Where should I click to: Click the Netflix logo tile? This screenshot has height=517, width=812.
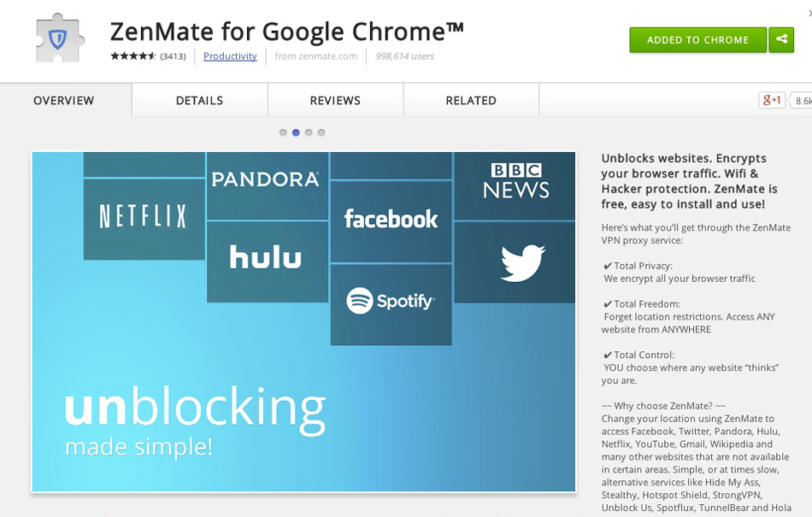[144, 220]
